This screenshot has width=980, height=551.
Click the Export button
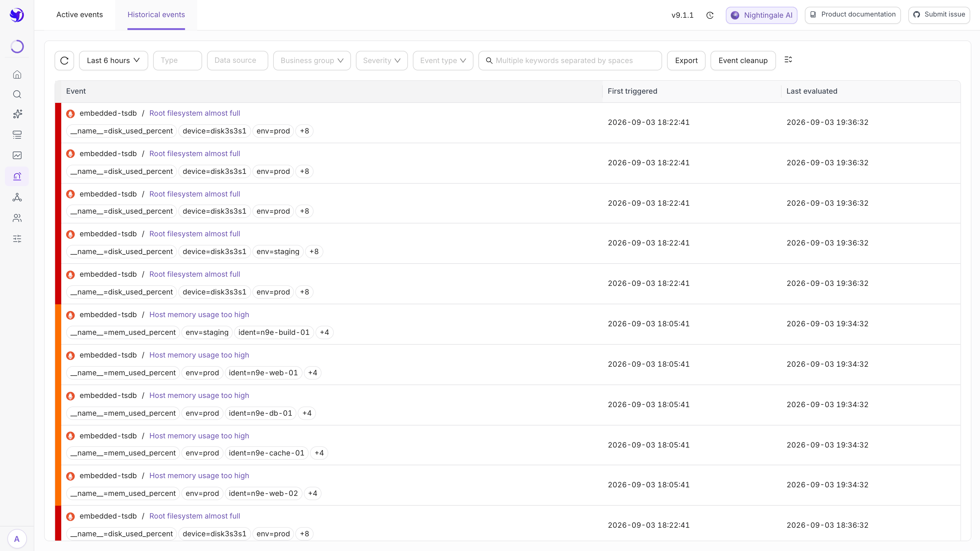coord(686,61)
